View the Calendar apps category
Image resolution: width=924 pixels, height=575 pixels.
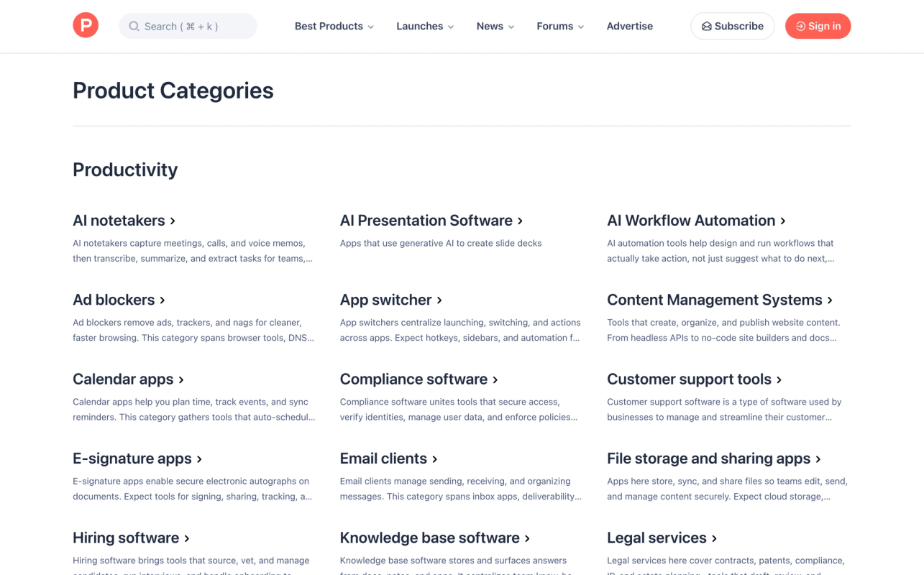(129, 379)
